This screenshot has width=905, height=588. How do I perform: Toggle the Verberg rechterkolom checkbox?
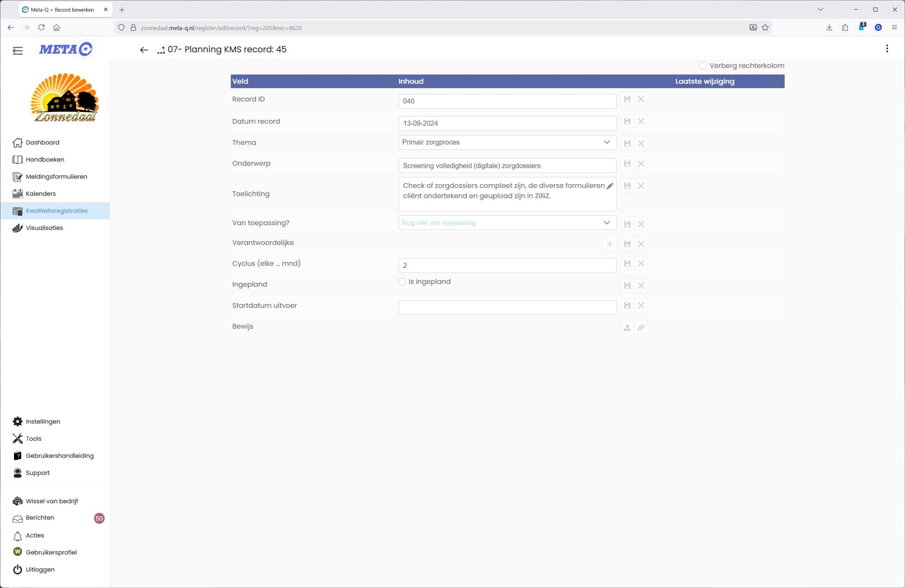(702, 66)
